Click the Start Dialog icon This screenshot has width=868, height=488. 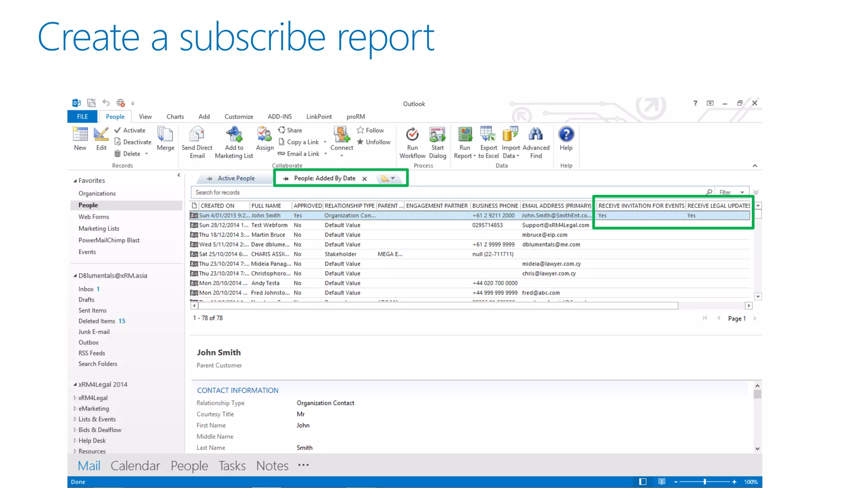(437, 134)
